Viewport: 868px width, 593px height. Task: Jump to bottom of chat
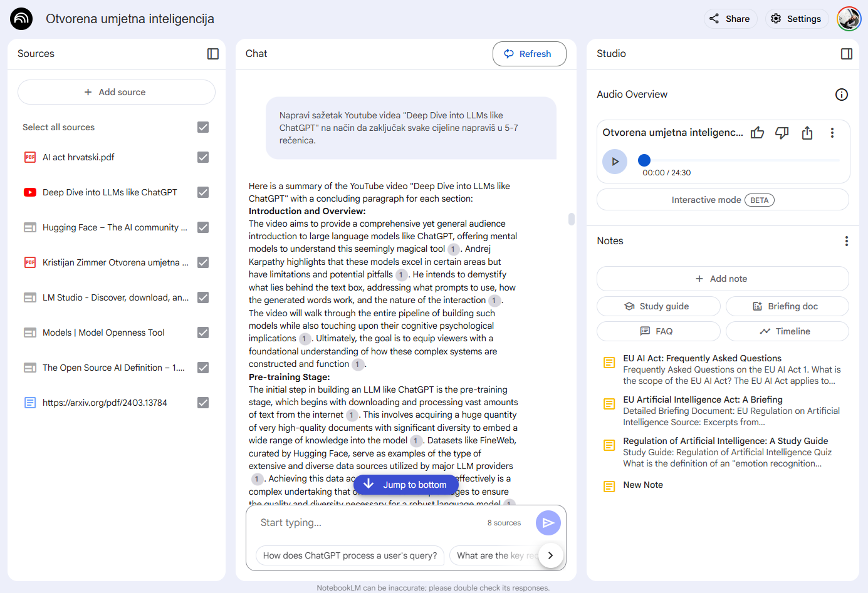point(406,485)
